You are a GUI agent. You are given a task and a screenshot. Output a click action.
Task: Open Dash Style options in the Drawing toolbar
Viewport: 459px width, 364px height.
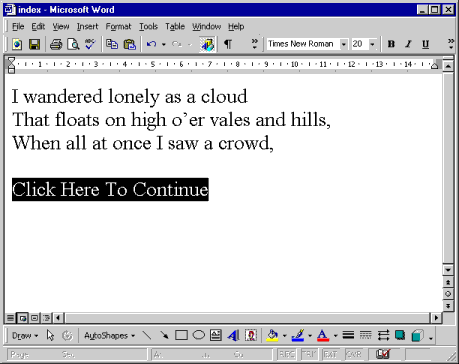tap(366, 335)
